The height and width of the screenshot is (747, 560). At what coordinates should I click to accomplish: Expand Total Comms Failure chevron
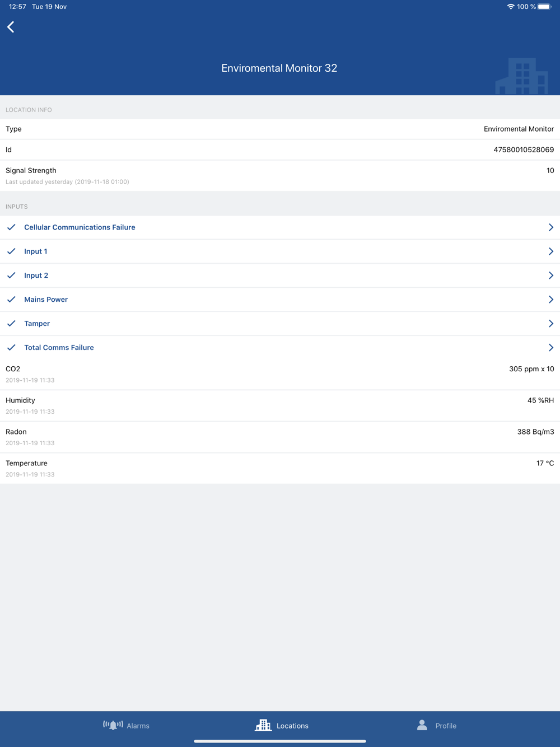tap(550, 348)
